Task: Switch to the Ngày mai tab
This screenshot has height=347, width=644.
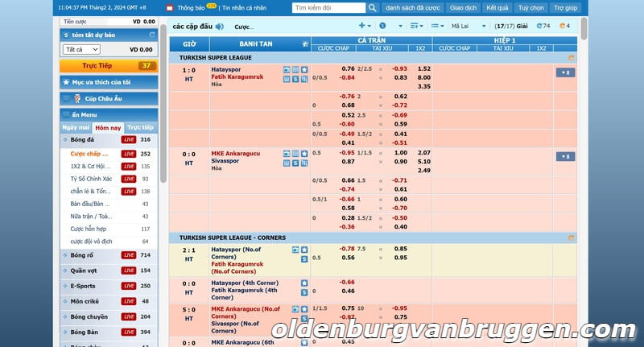Action: [x=76, y=128]
